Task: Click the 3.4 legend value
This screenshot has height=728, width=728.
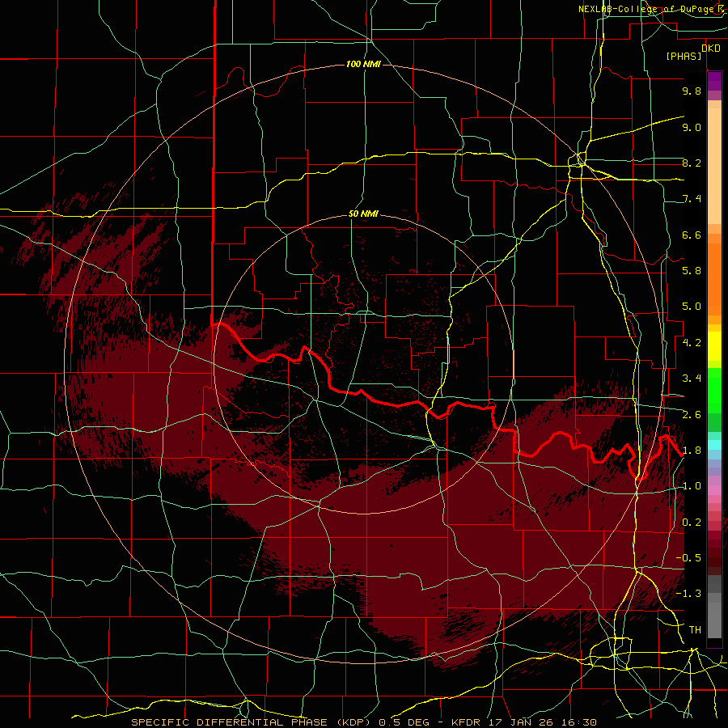Action: tap(692, 379)
